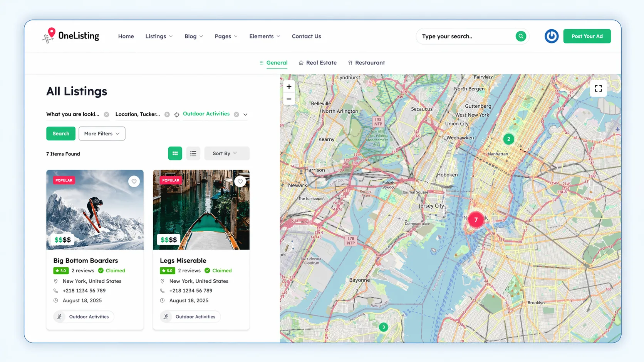
Task: Expand the category dropdown chevron
Action: coord(245,115)
